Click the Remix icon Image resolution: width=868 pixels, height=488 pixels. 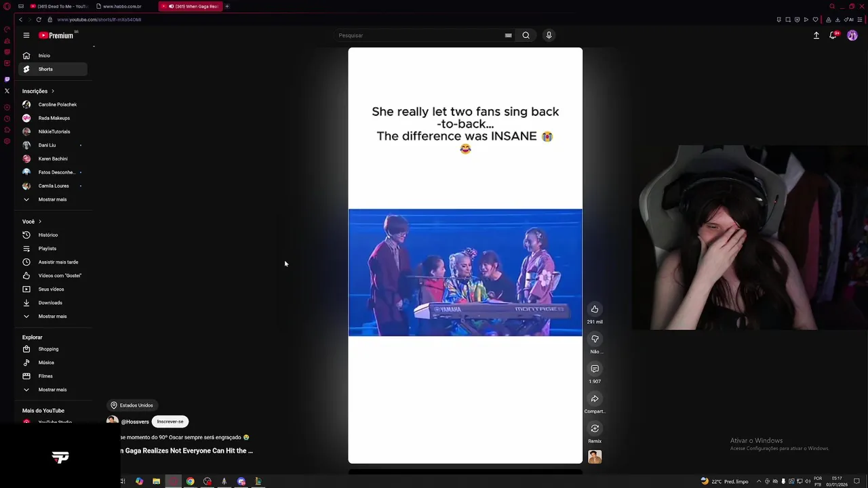(x=595, y=428)
